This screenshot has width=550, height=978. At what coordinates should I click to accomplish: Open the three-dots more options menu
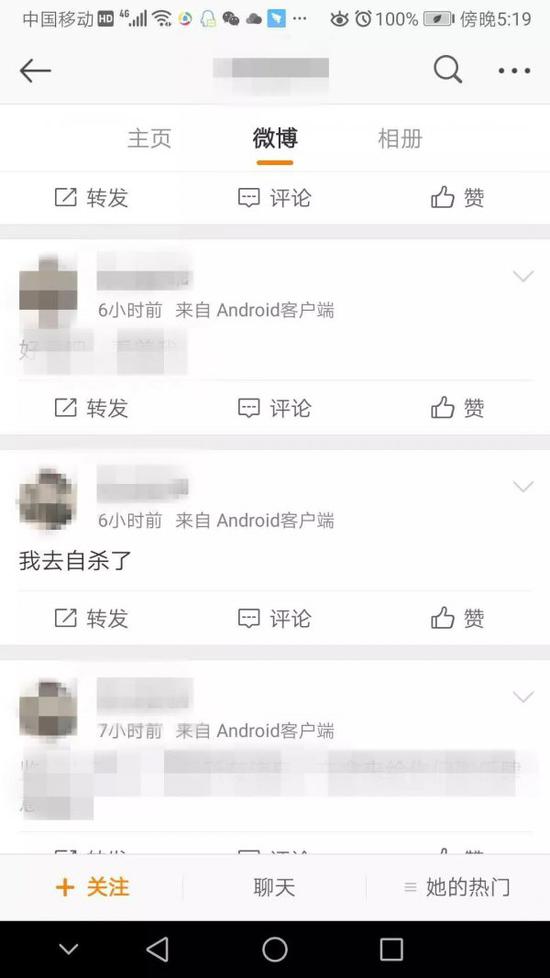click(x=514, y=70)
